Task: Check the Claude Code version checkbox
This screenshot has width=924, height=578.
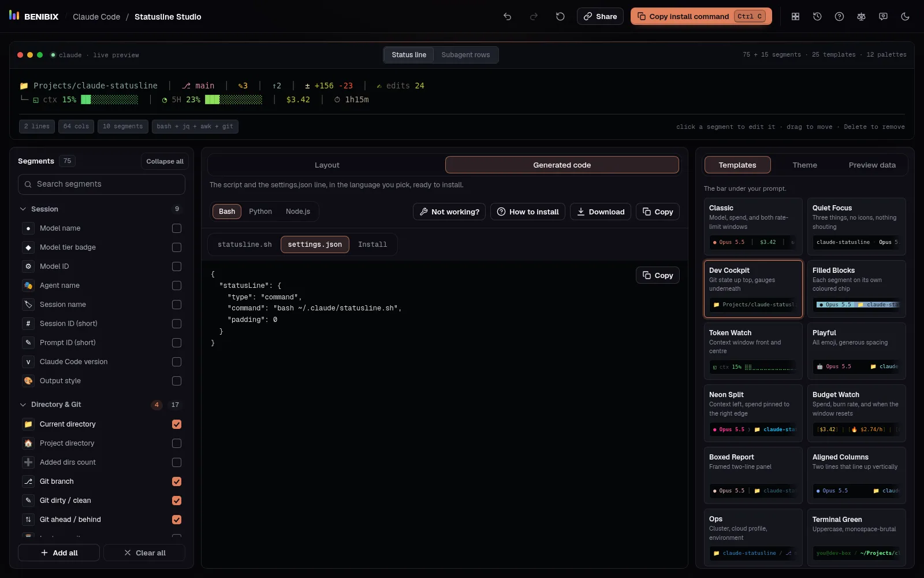Action: tap(177, 362)
